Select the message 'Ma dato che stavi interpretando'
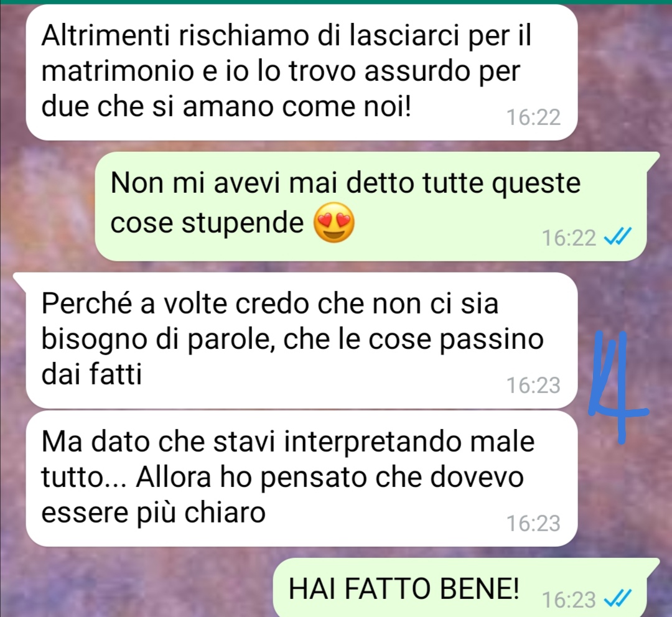This screenshot has width=672, height=617. [302, 478]
